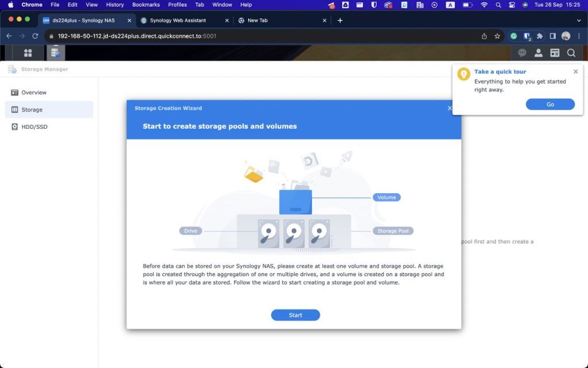Open the DSM widgets panel icon

pos(555,53)
